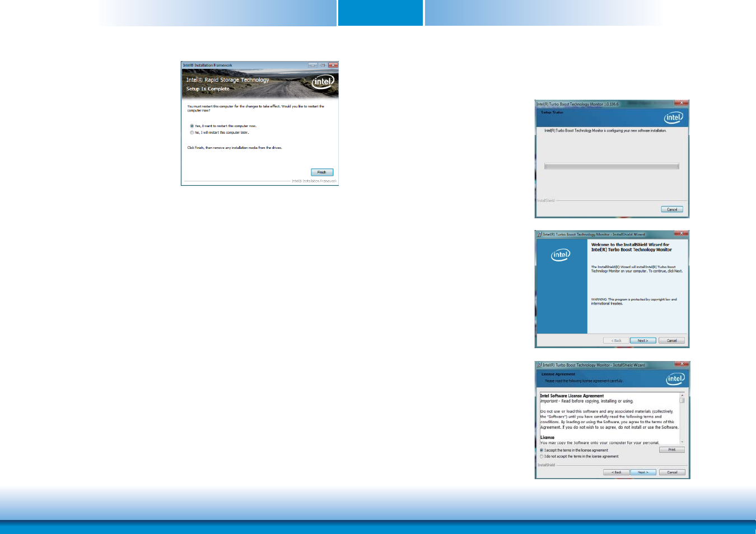
Task: Click the license text scrollbar thumb
Action: 682,400
